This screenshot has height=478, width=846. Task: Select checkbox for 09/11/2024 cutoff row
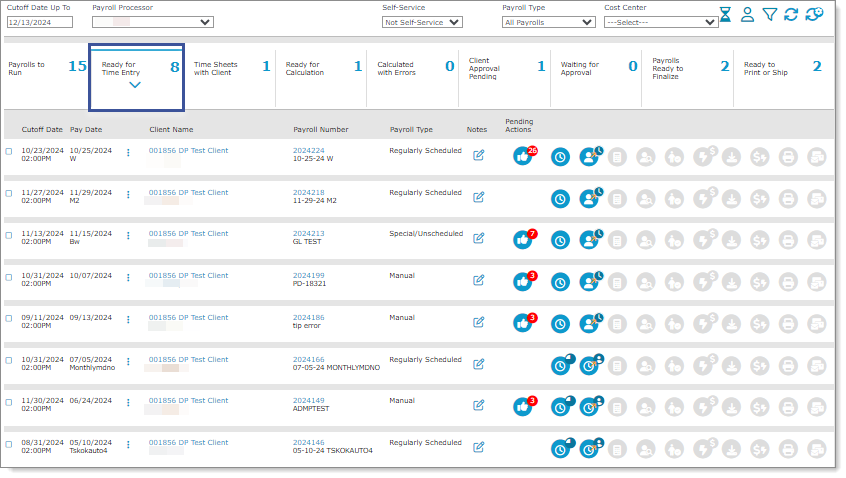[x=9, y=318]
